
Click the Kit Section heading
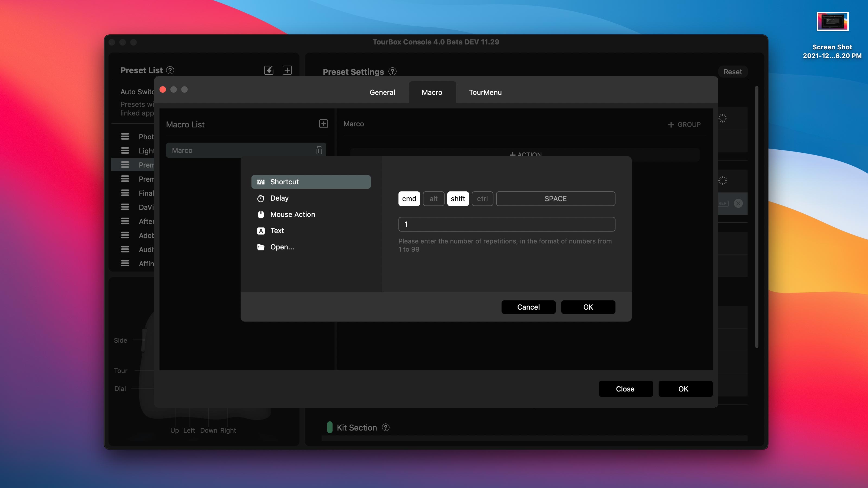coord(356,428)
